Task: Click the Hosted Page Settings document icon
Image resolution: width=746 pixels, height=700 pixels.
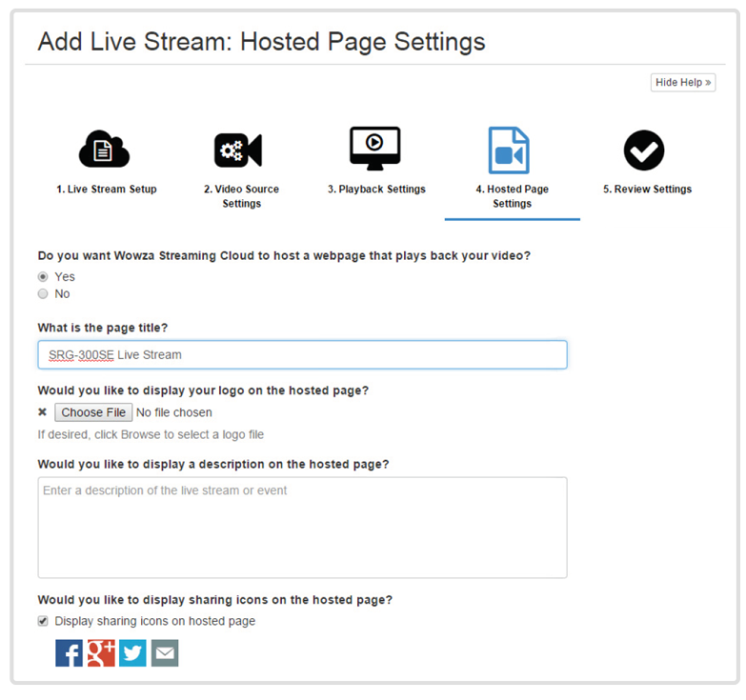Action: (x=509, y=150)
